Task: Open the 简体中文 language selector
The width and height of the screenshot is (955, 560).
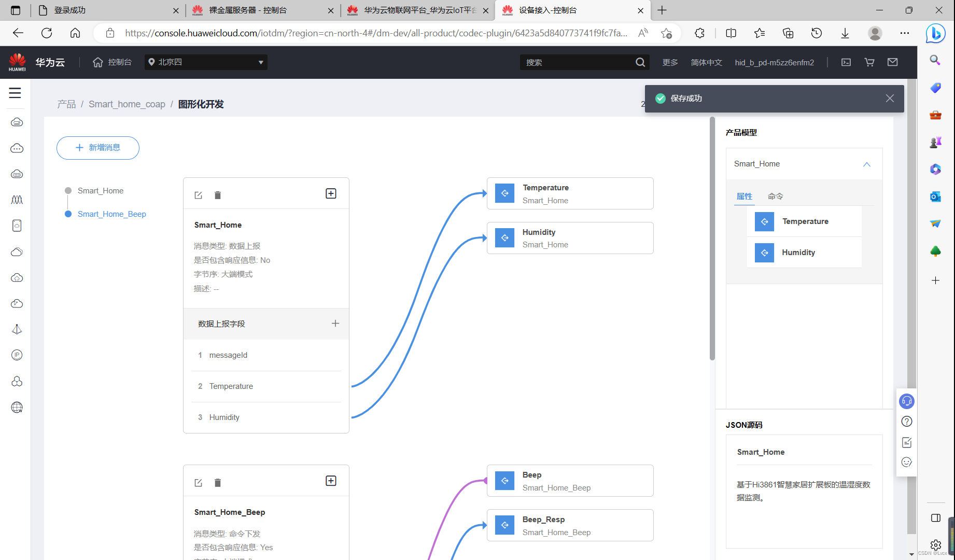Action: pos(706,62)
